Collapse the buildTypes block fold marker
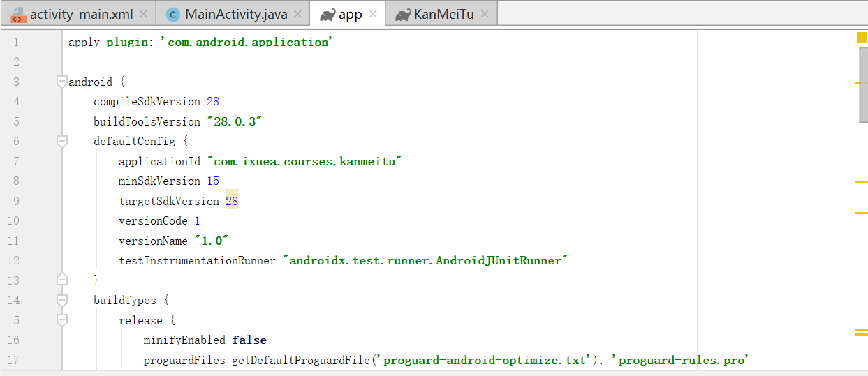The height and width of the screenshot is (376, 868). pos(62,300)
